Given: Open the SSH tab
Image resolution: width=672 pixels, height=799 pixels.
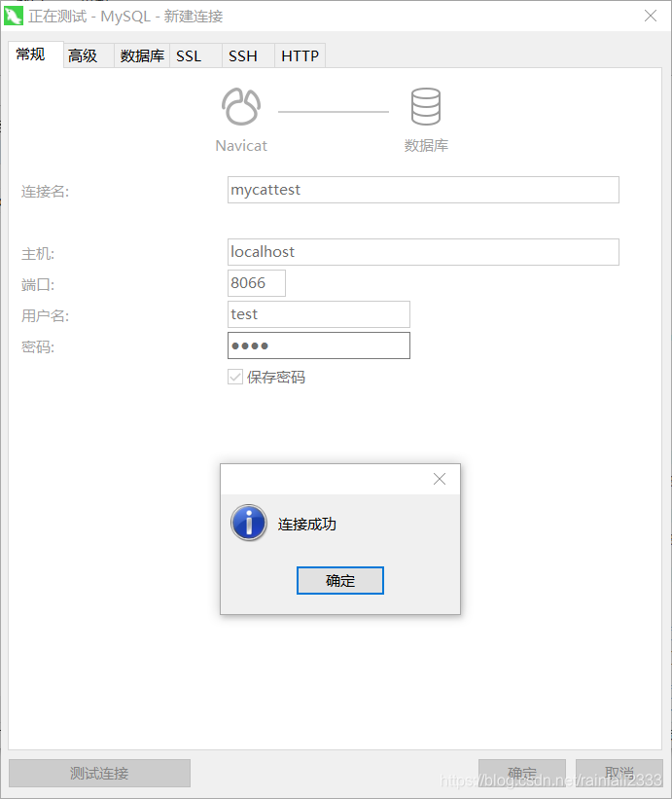Looking at the screenshot, I should click(248, 55).
